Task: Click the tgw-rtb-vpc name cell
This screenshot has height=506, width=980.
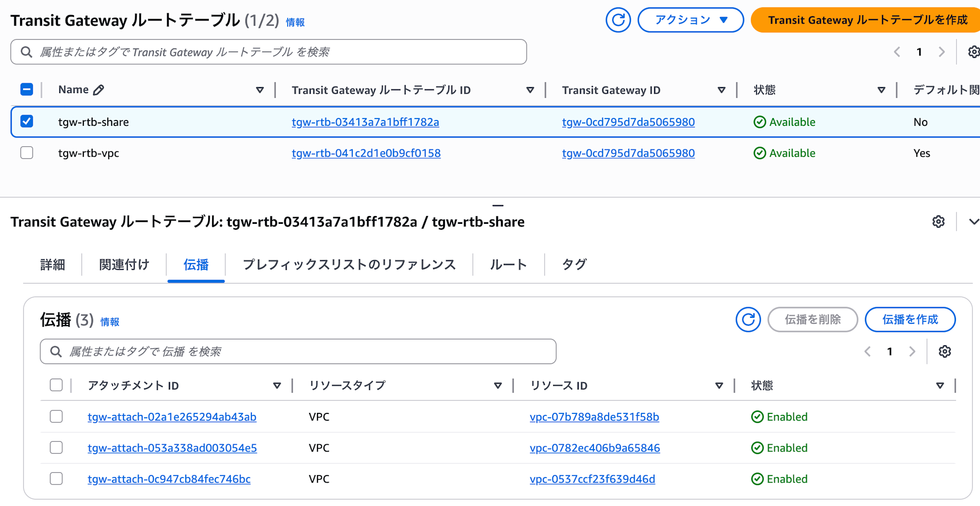Action: (89, 153)
